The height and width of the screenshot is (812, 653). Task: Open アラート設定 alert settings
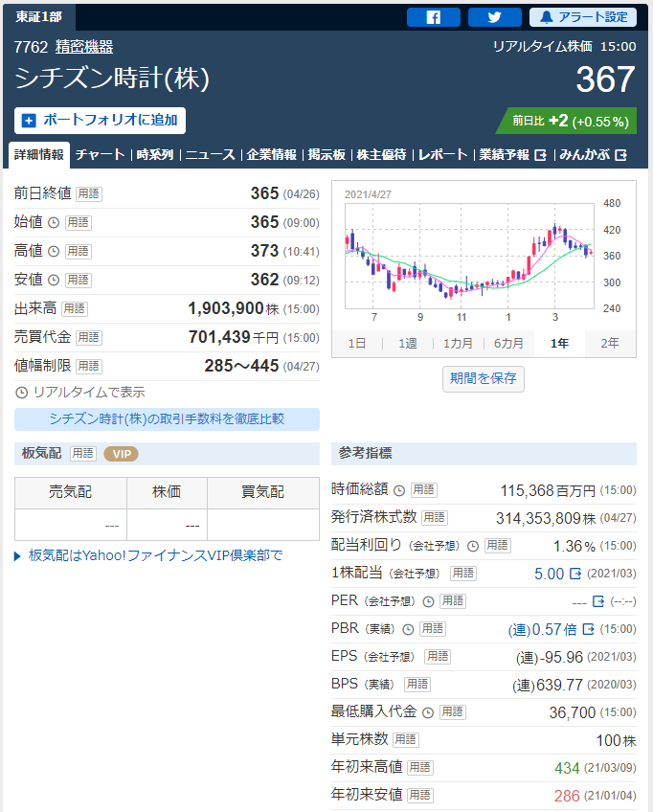pyautogui.click(x=582, y=17)
